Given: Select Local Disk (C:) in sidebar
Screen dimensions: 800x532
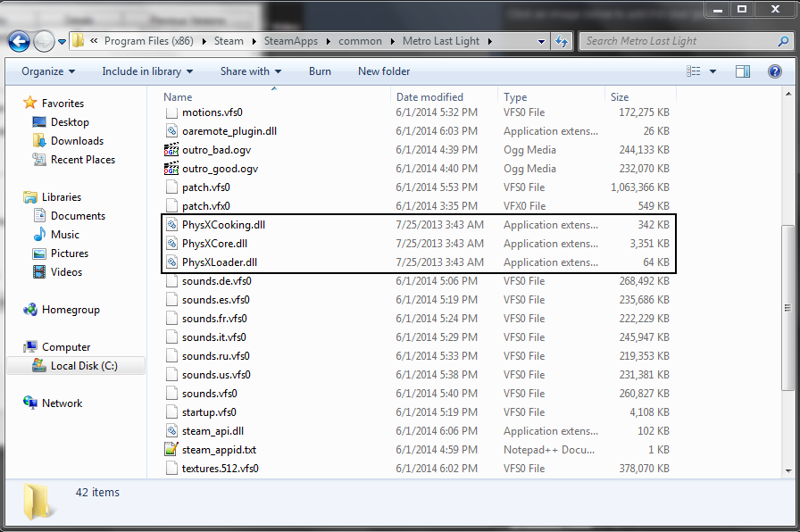Looking at the screenshot, I should 76,366.
